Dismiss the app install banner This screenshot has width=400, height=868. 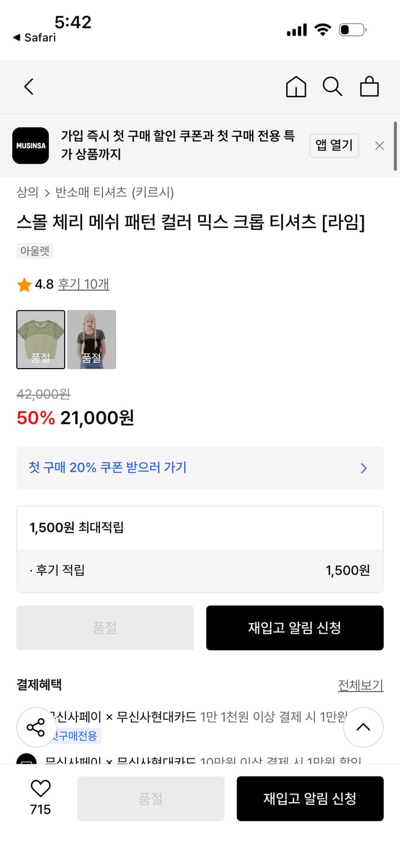pyautogui.click(x=379, y=146)
